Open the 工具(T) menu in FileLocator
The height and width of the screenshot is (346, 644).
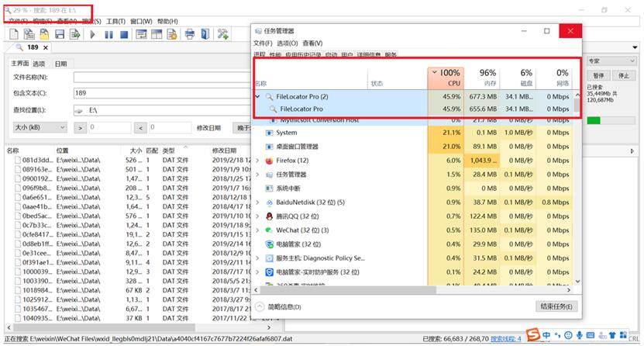115,21
